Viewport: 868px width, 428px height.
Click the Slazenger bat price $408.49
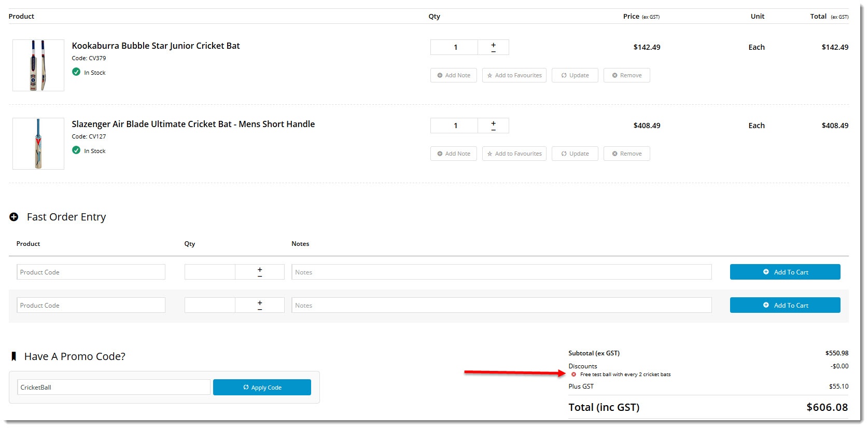647,126
